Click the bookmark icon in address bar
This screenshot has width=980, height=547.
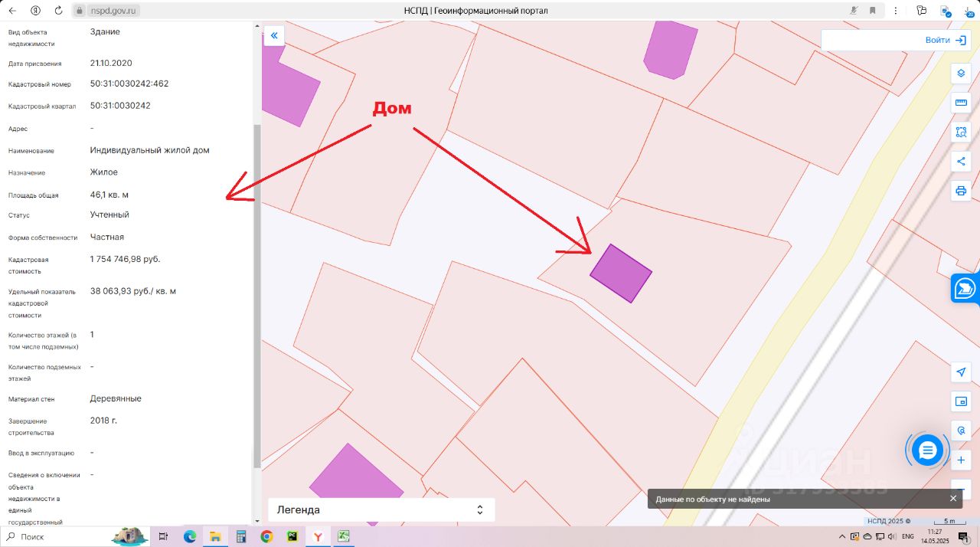(x=872, y=11)
